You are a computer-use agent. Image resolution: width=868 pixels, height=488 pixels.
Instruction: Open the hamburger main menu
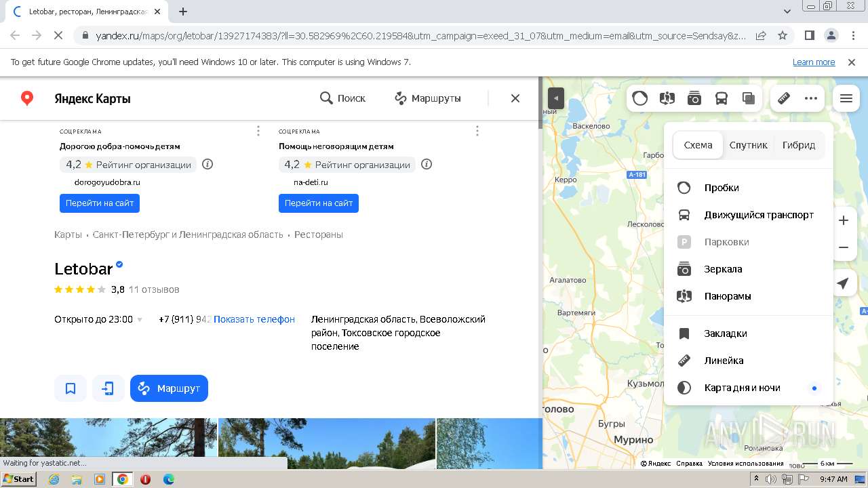(x=846, y=98)
